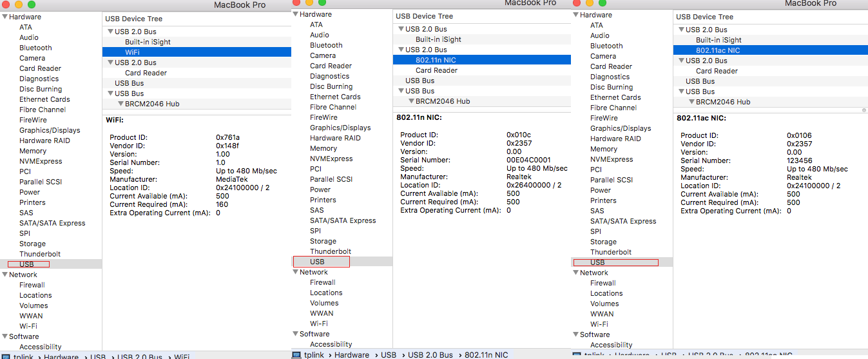
Task: Open Firewall in WiFi window sidebar
Action: pos(32,285)
